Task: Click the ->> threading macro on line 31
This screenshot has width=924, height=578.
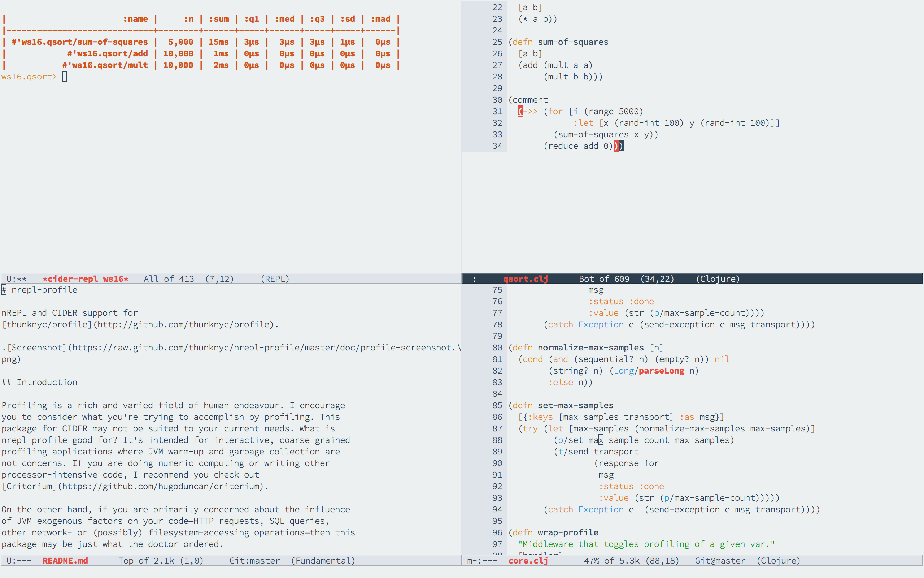Action: (530, 111)
